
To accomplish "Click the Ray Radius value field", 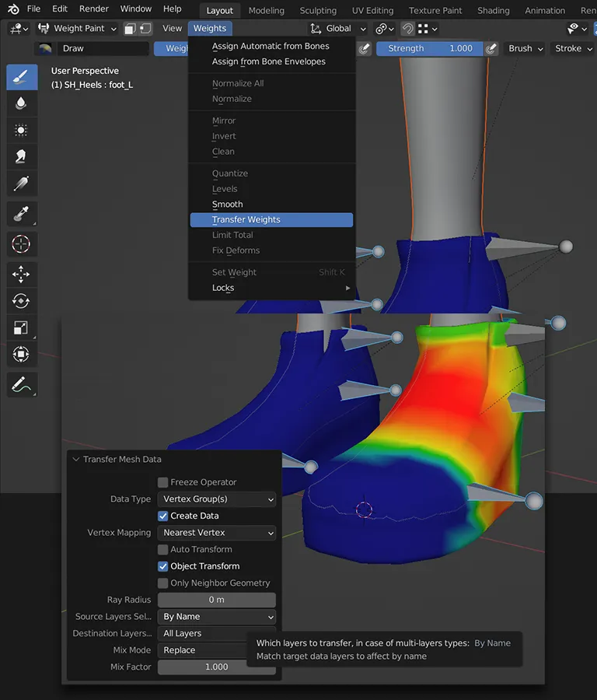I will point(217,600).
